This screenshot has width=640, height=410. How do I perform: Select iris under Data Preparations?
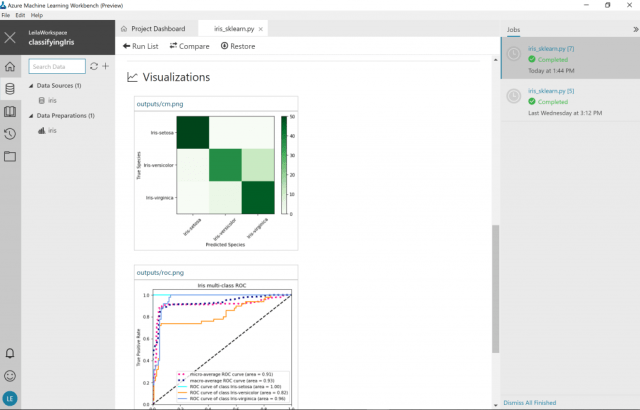[52, 131]
